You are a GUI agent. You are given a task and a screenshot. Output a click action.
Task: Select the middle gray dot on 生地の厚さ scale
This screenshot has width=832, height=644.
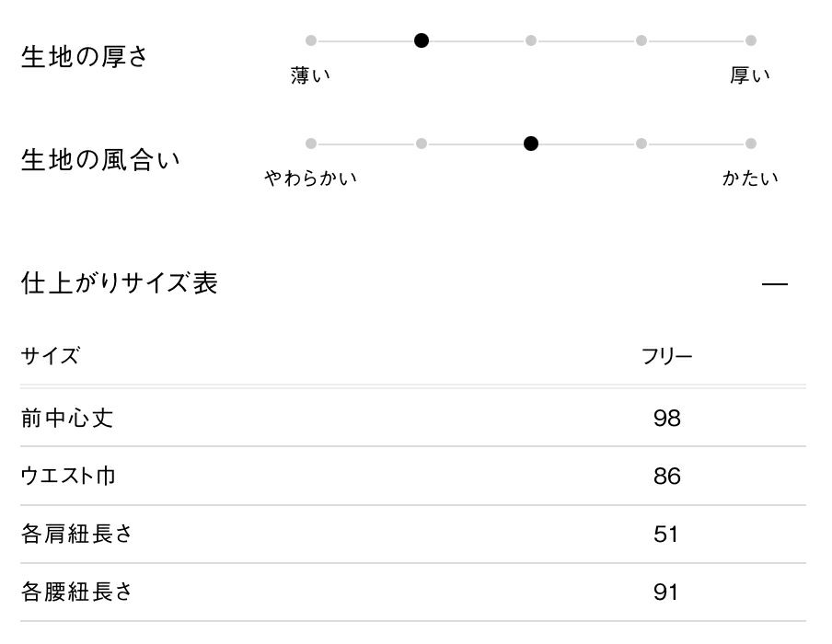click(x=531, y=40)
